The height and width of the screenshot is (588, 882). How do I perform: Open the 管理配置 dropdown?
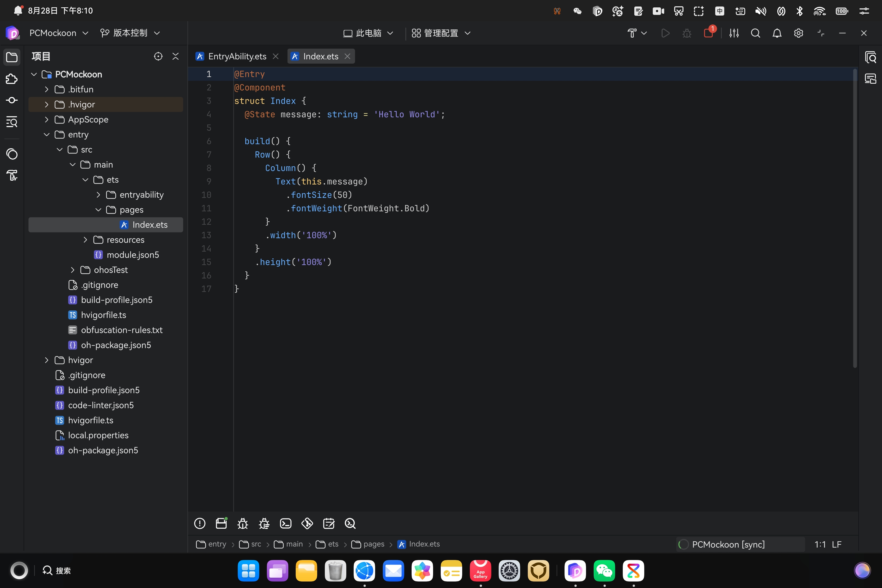(x=441, y=33)
